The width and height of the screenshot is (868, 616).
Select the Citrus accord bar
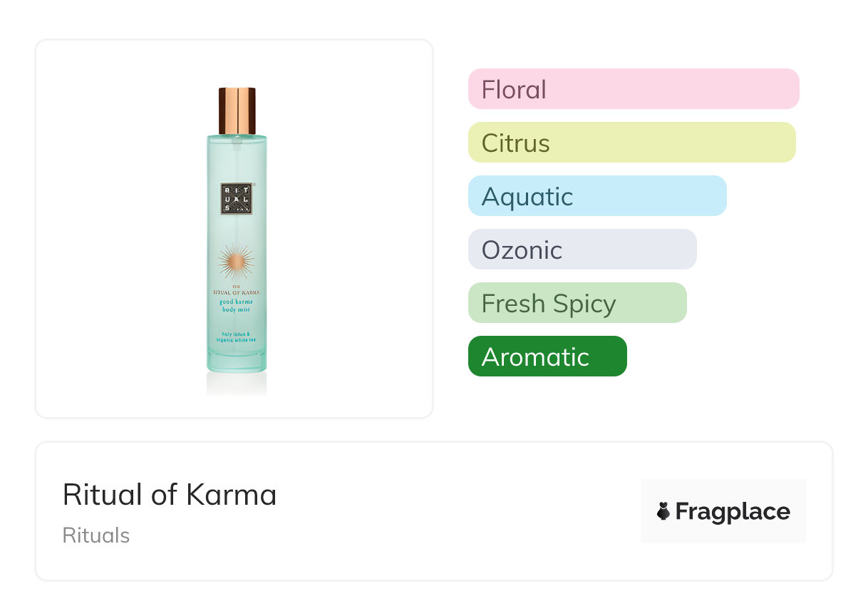631,143
